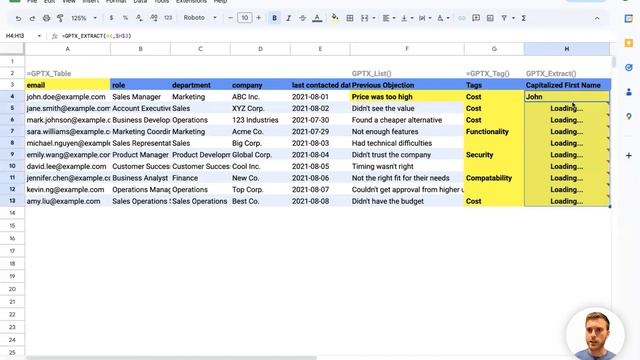Open the borders menu
This screenshot has height=360, width=640.
(350, 18)
